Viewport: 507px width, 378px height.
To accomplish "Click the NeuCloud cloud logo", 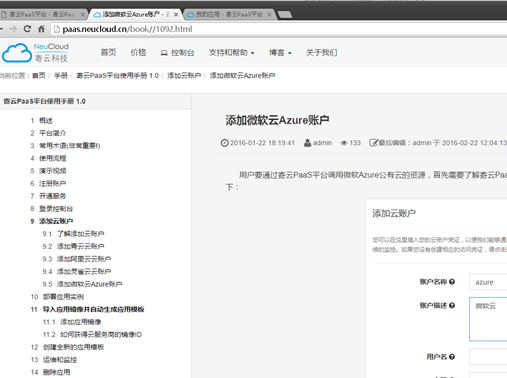I will point(17,53).
